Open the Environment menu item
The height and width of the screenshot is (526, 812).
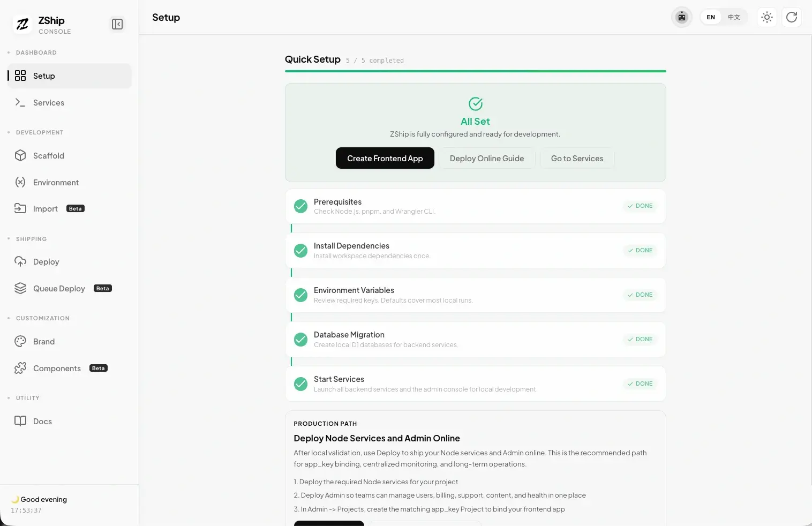[x=70, y=182]
